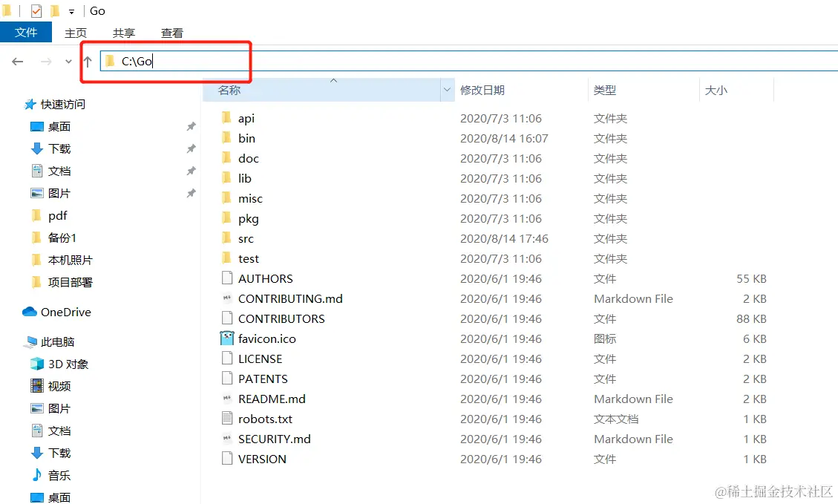Select the SECURITY.md file name

274,439
